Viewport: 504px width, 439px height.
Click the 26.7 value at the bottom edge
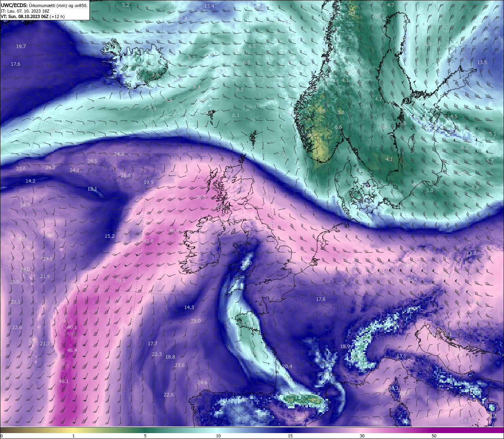pos(377,423)
